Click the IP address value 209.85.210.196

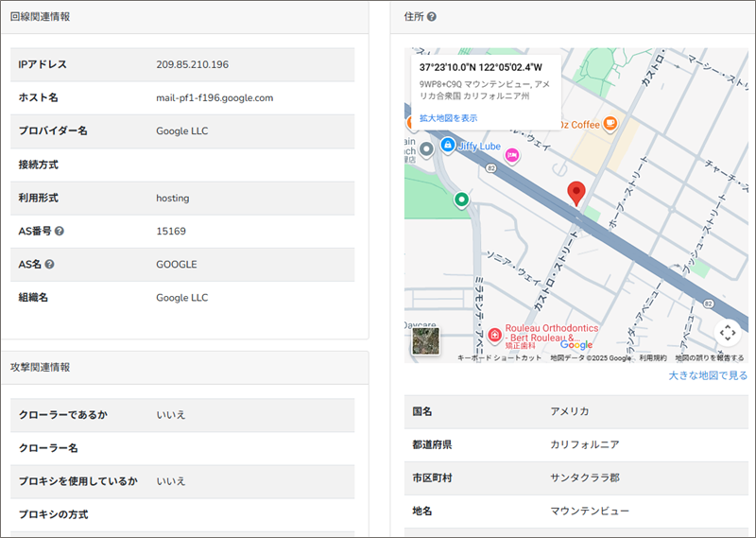[192, 64]
